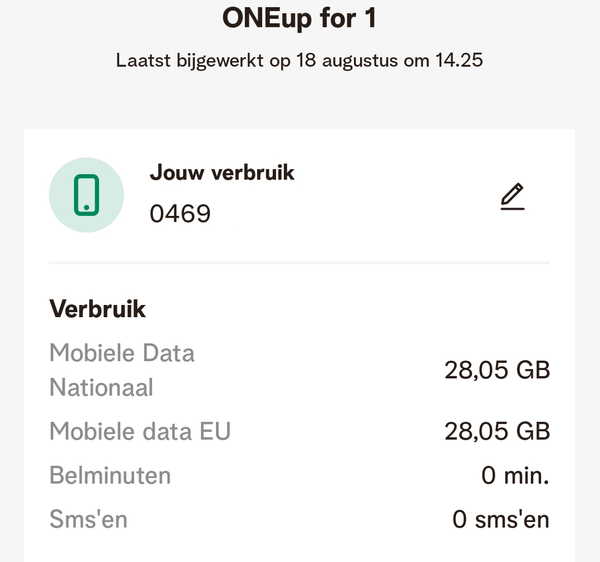The image size is (600, 562).
Task: Tap the green smartphone icon
Action: coord(87,194)
